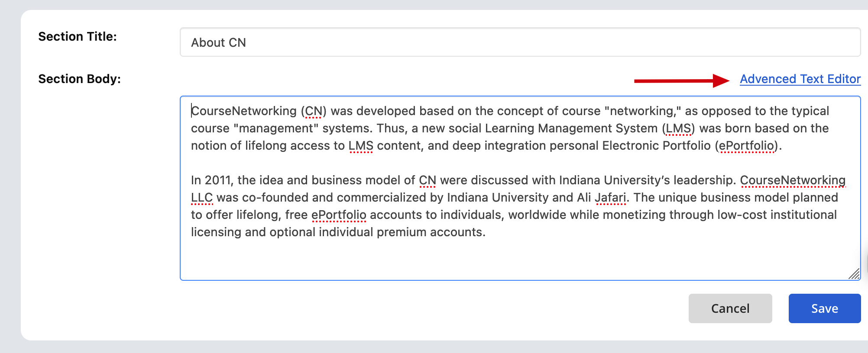
Task: Click the text "In 2011" in second paragraph
Action: pos(211,180)
